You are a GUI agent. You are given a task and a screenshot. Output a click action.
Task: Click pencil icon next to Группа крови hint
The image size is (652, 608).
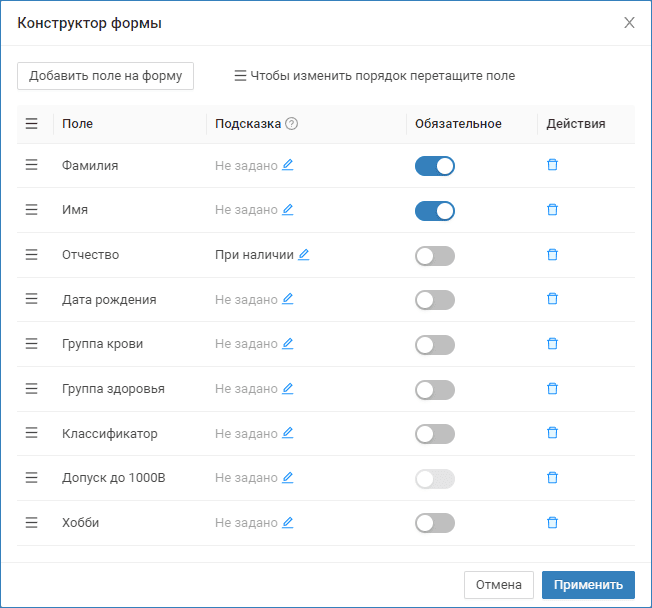tap(288, 344)
